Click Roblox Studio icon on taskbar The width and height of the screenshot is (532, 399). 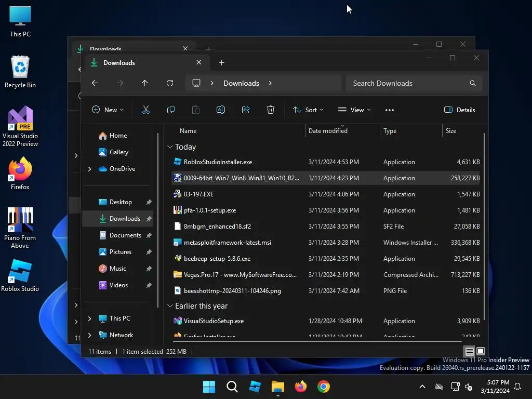[x=255, y=387]
